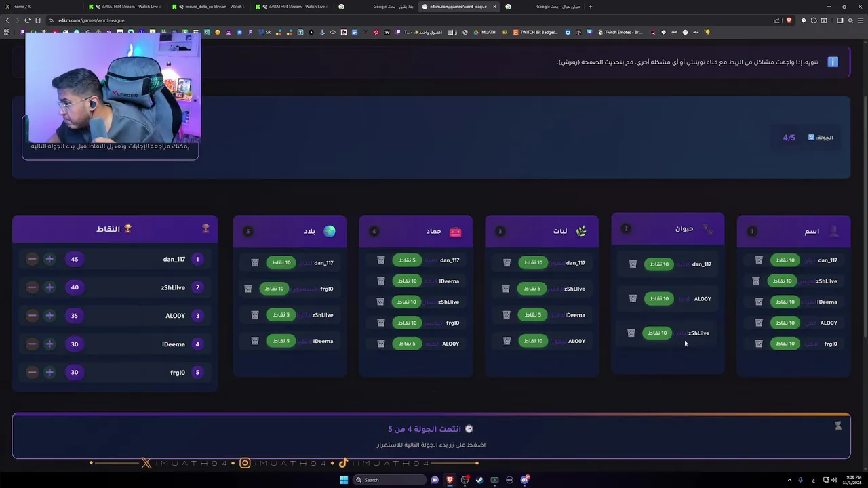
Task: Toggle zShLlive's 5 points badge in نبات
Action: (x=532, y=289)
